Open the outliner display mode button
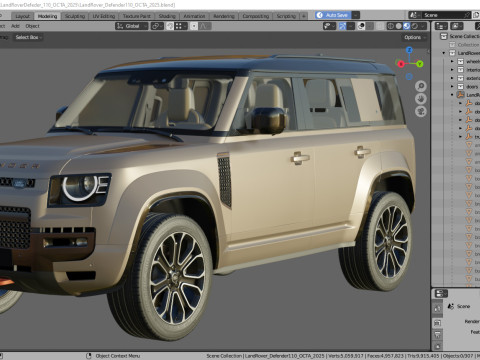Viewport: 480px width, 360px height. [457, 26]
